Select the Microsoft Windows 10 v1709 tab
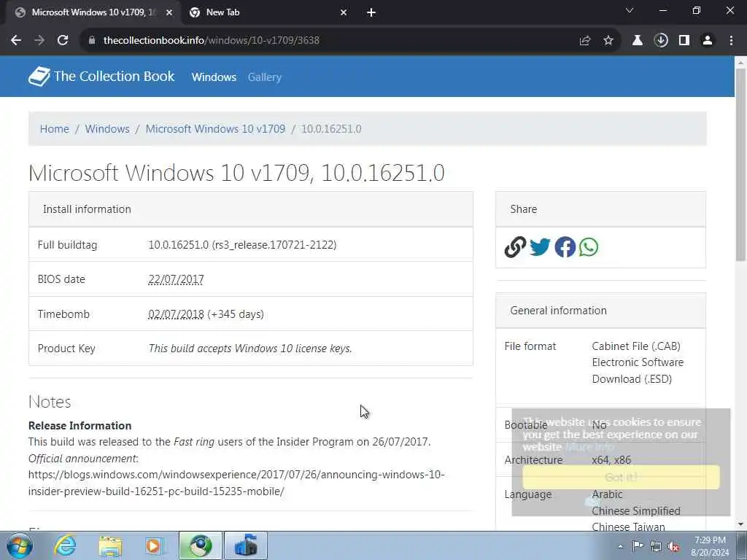Image resolution: width=747 pixels, height=560 pixels. (94, 12)
